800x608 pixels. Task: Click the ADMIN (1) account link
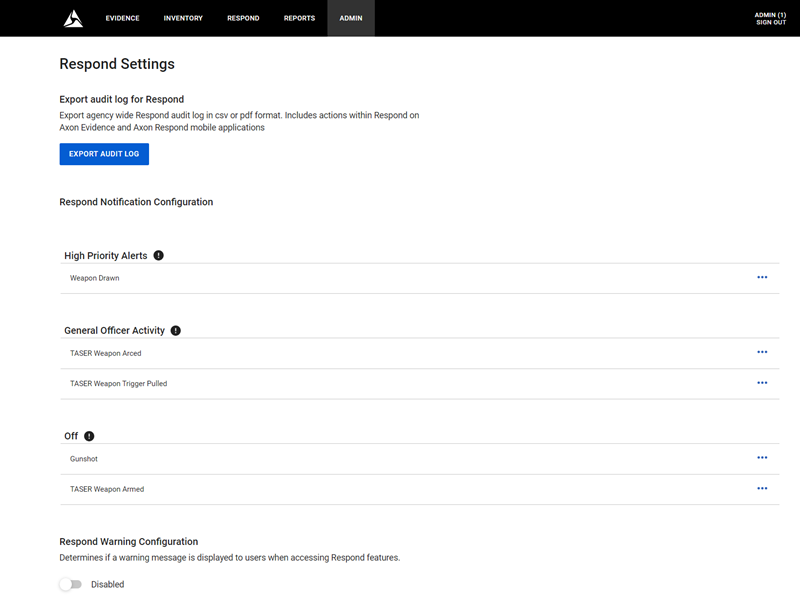770,15
